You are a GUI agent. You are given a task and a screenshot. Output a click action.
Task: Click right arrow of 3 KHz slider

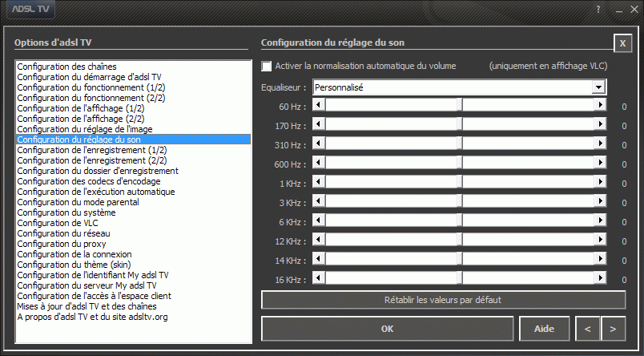click(x=600, y=201)
